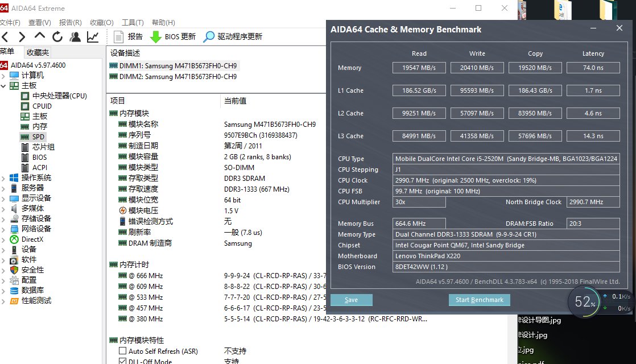Open the 报告(R) menu
The width and height of the screenshot is (636, 364).
click(70, 23)
